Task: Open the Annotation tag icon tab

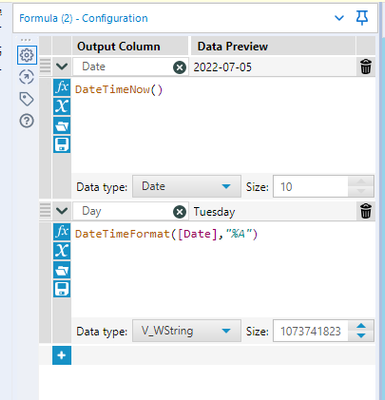Action: [x=27, y=99]
